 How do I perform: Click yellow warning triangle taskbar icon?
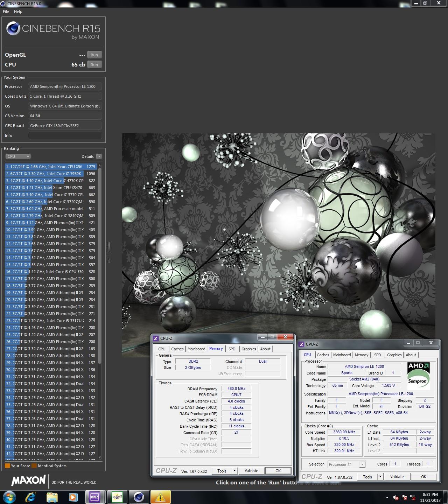pos(160,497)
